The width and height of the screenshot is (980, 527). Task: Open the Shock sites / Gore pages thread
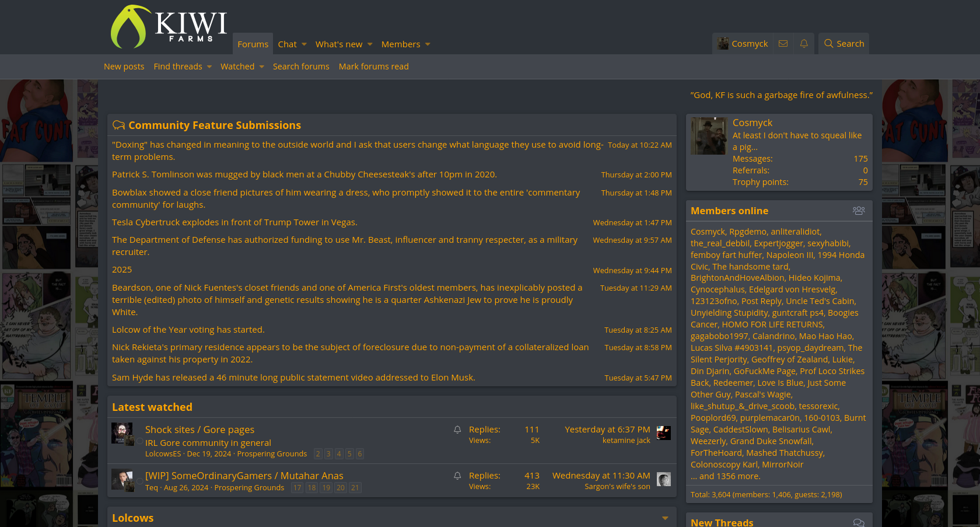199,430
